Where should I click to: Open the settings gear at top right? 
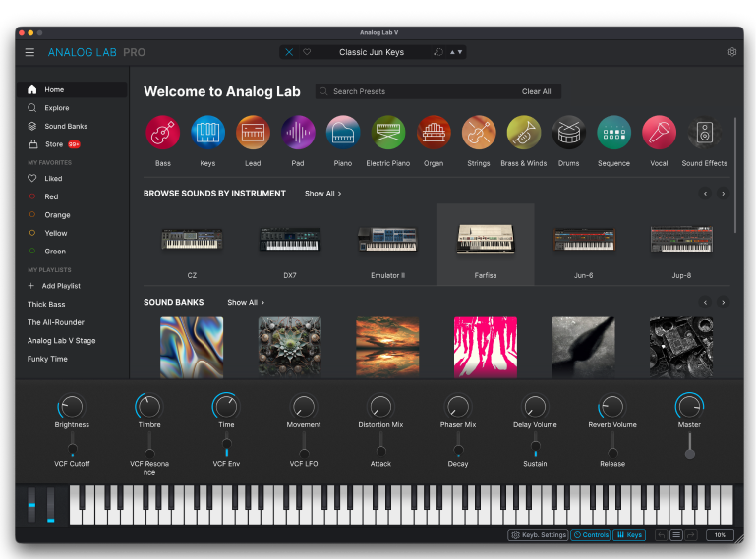[x=731, y=52]
